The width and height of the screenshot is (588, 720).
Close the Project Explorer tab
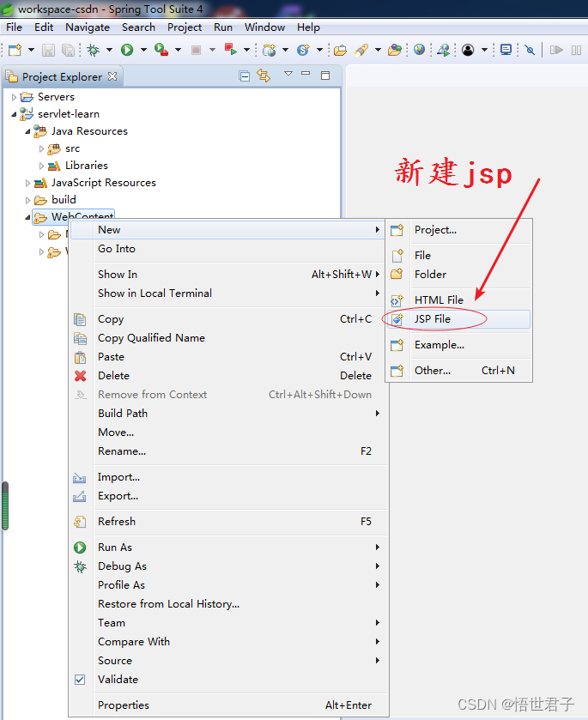112,76
